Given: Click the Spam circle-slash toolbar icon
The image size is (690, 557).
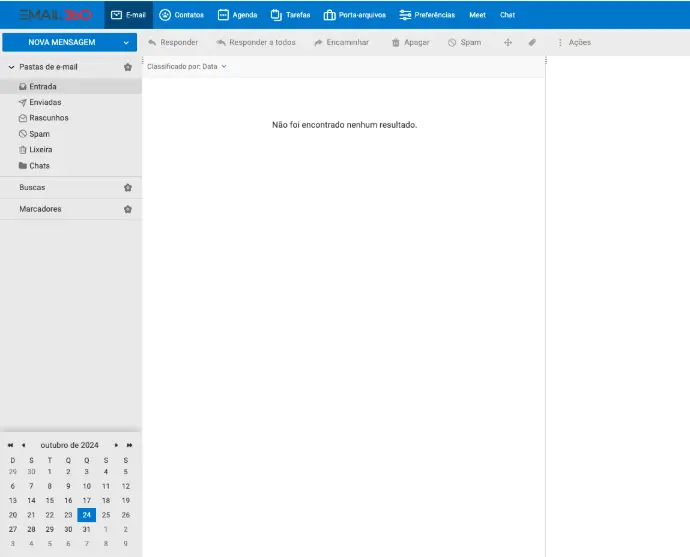Looking at the screenshot, I should coord(452,42).
